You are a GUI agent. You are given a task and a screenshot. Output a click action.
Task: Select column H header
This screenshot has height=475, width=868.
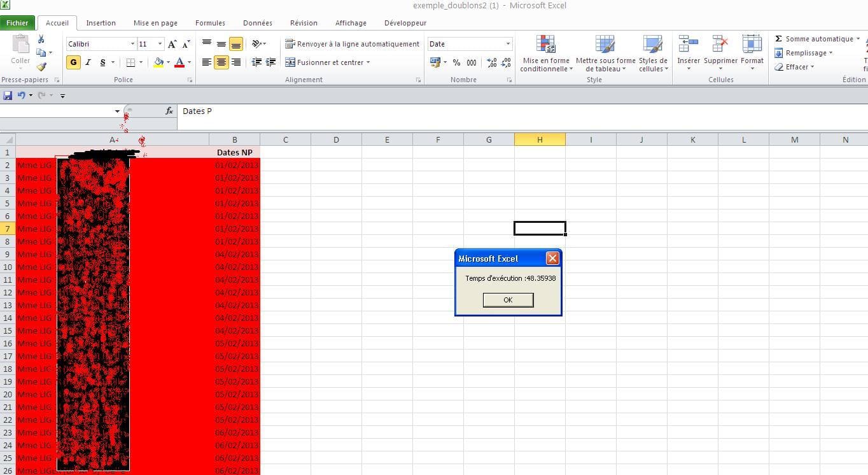[539, 139]
